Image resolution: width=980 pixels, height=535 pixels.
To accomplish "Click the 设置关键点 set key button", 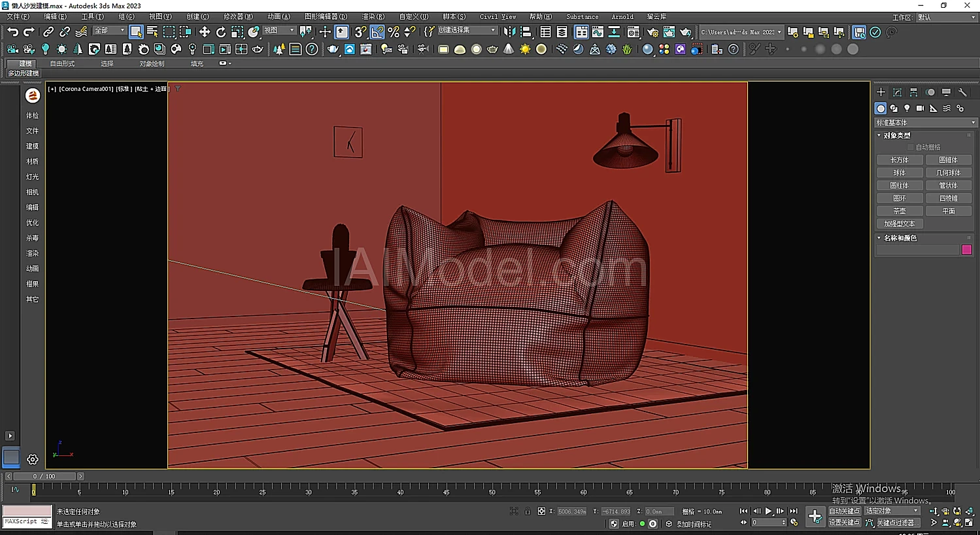I will [845, 523].
